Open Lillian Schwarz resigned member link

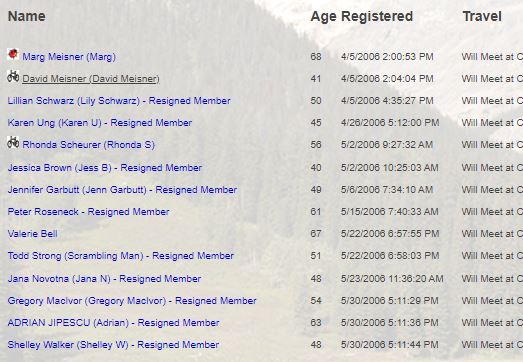119,101
